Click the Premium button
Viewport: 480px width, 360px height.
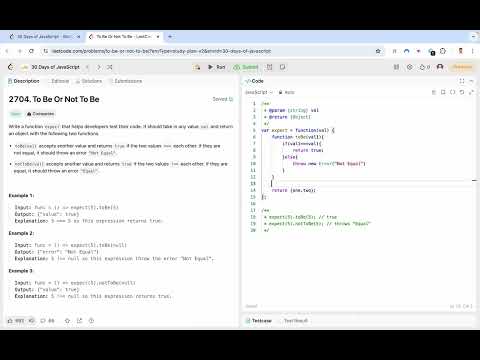click(462, 67)
